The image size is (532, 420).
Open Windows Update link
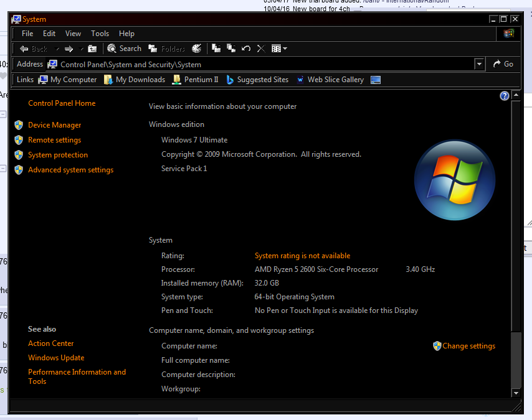56,358
